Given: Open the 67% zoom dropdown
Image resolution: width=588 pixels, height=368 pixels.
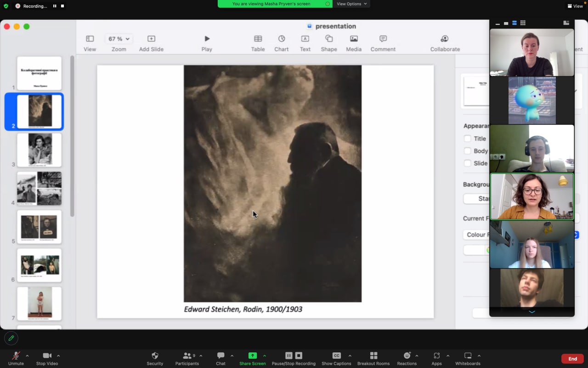Looking at the screenshot, I should pos(119,39).
